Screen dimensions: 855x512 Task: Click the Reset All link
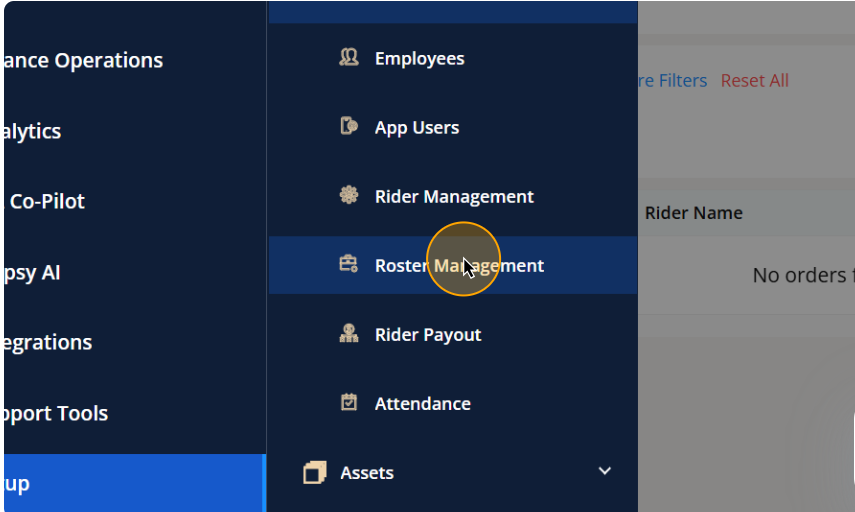coord(755,81)
